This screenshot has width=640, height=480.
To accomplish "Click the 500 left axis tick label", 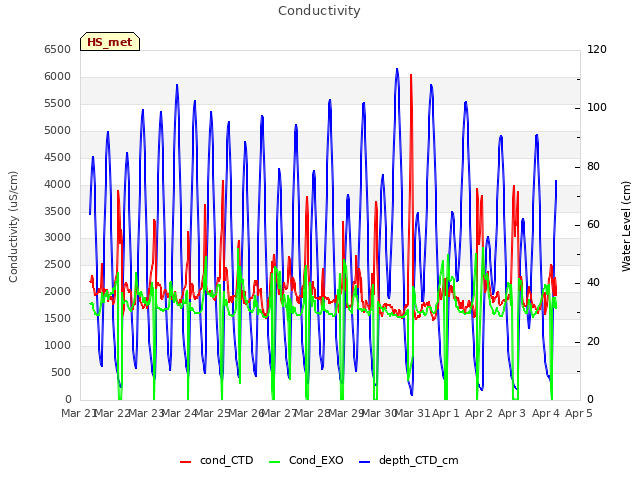I will pyautogui.click(x=61, y=372).
